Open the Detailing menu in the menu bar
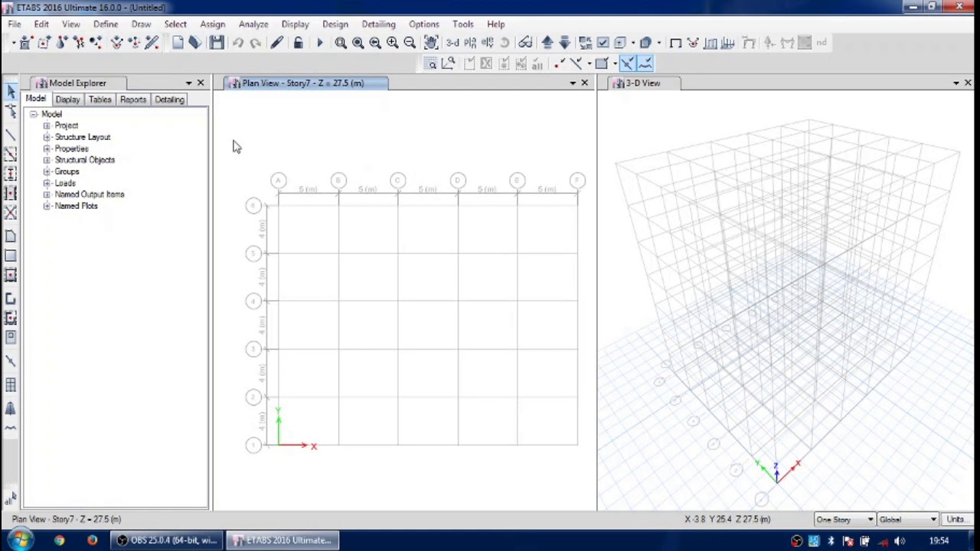Screen dimensions: 980x551 (378, 24)
